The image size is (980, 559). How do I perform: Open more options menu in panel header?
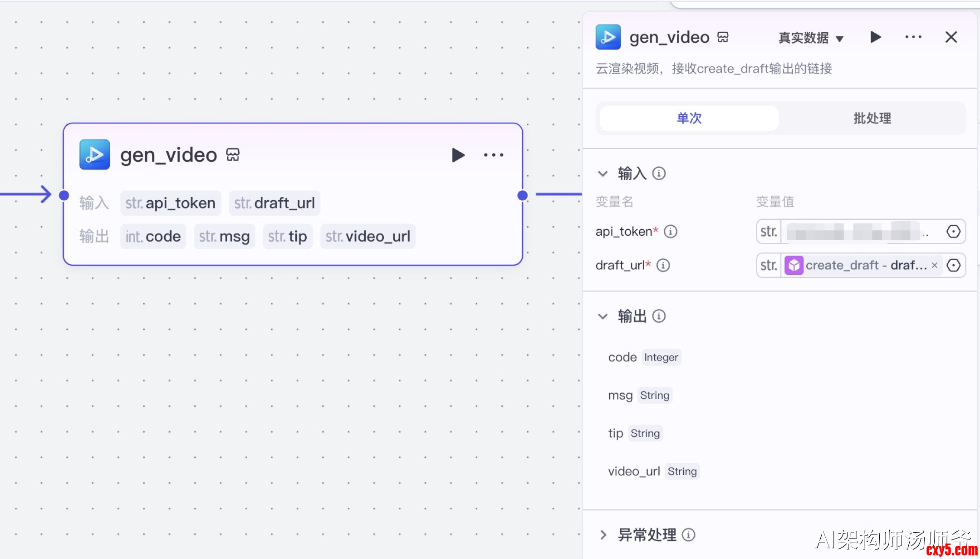(913, 37)
